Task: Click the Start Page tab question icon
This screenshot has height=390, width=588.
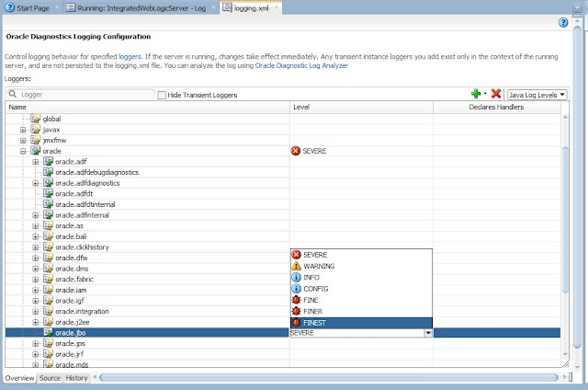Action: pos(10,7)
